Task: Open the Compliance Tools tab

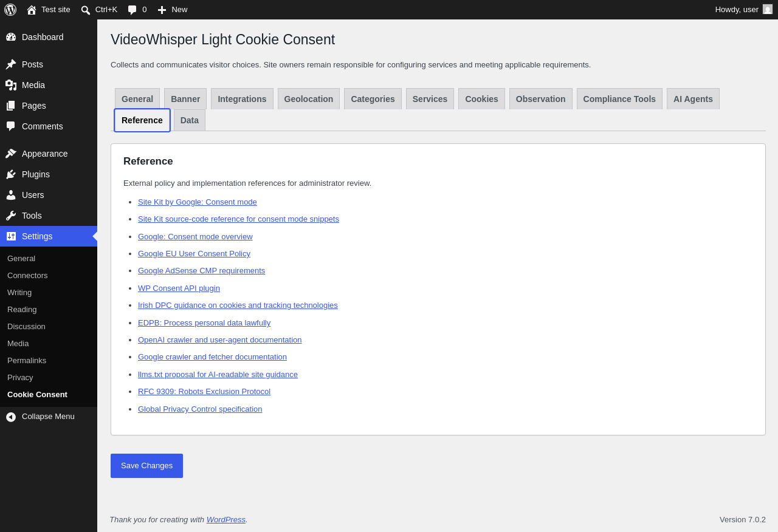Action: click(619, 99)
